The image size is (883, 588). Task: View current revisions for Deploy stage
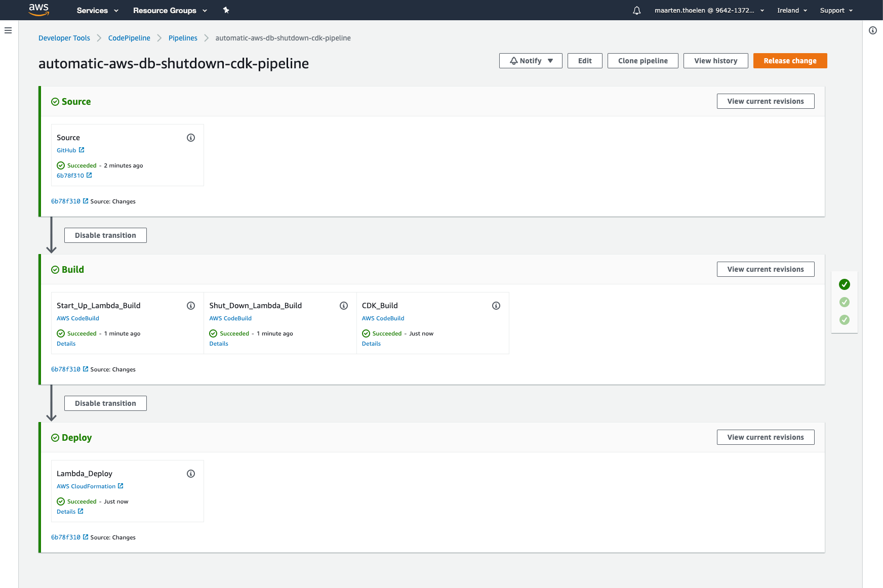[x=766, y=437]
